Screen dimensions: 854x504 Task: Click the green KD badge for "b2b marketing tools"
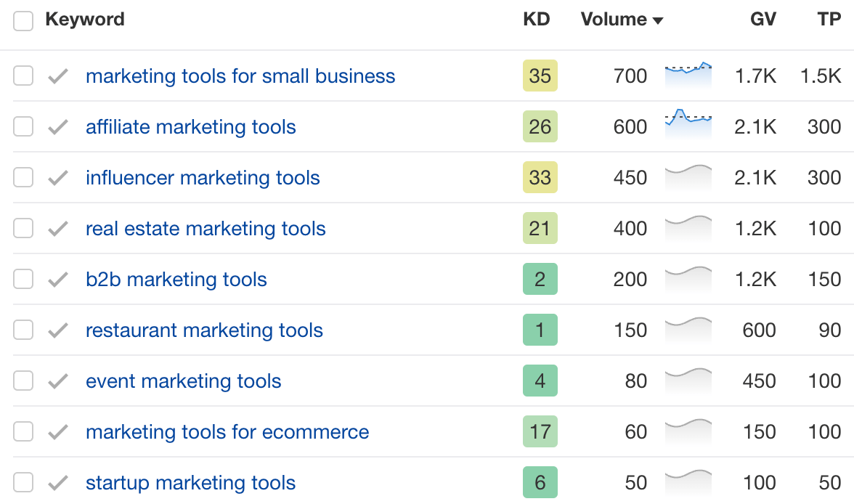coord(540,279)
